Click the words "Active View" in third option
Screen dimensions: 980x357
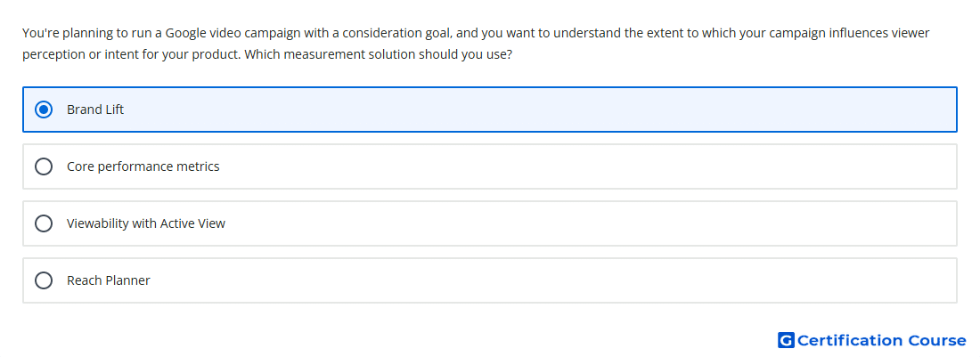[192, 223]
